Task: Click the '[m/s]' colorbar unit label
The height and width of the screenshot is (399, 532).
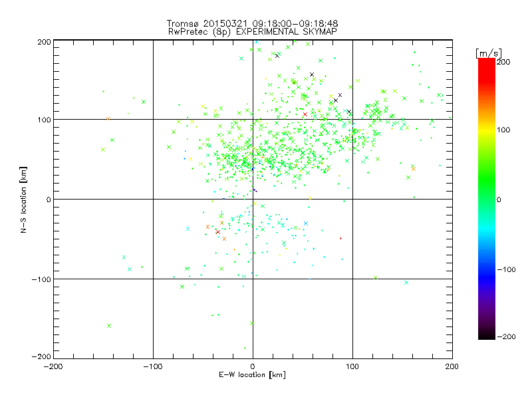Action: coord(489,53)
